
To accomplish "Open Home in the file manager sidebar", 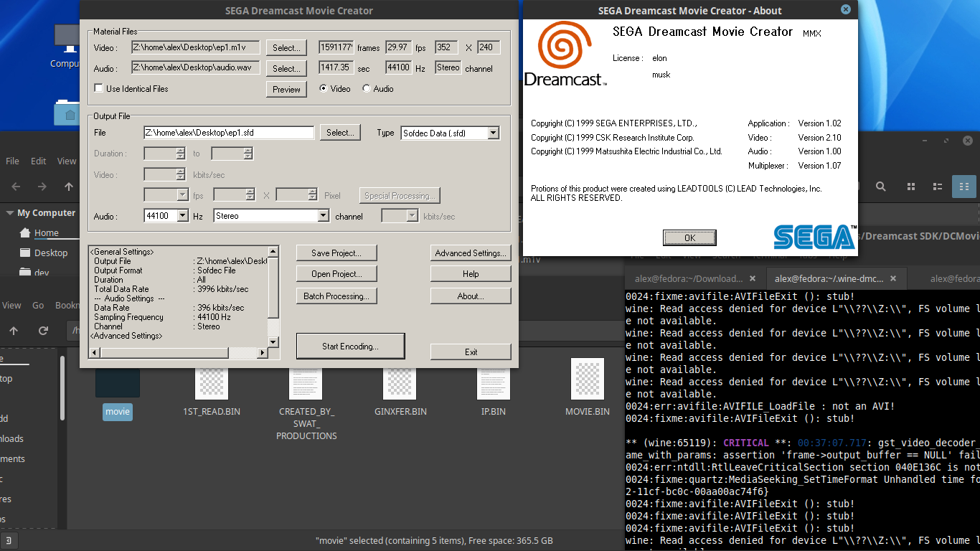I will tap(47, 232).
